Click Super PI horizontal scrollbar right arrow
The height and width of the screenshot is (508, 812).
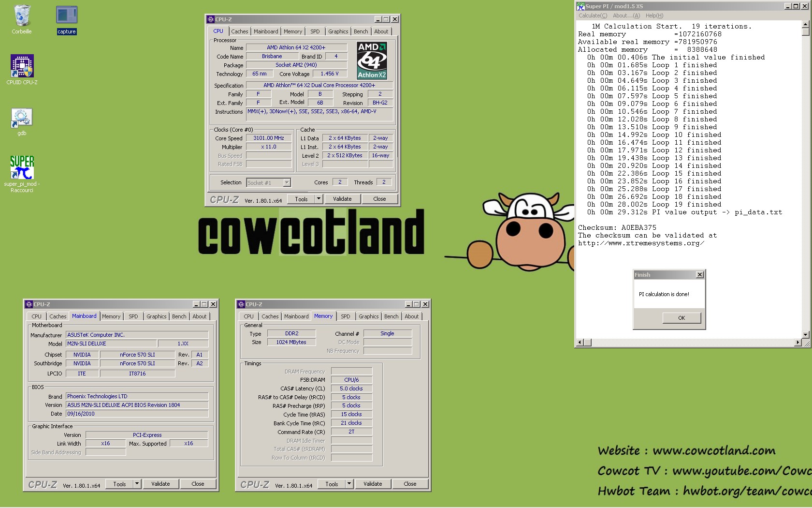[x=798, y=343]
